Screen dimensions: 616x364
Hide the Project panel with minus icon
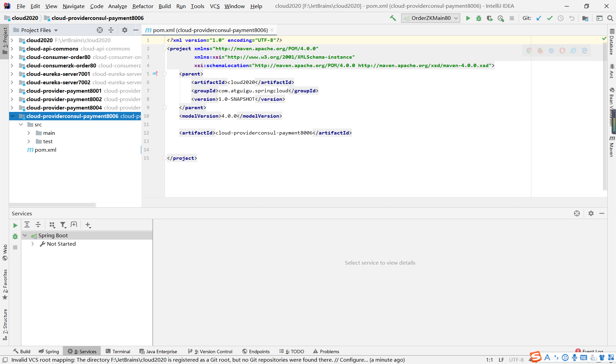point(136,30)
